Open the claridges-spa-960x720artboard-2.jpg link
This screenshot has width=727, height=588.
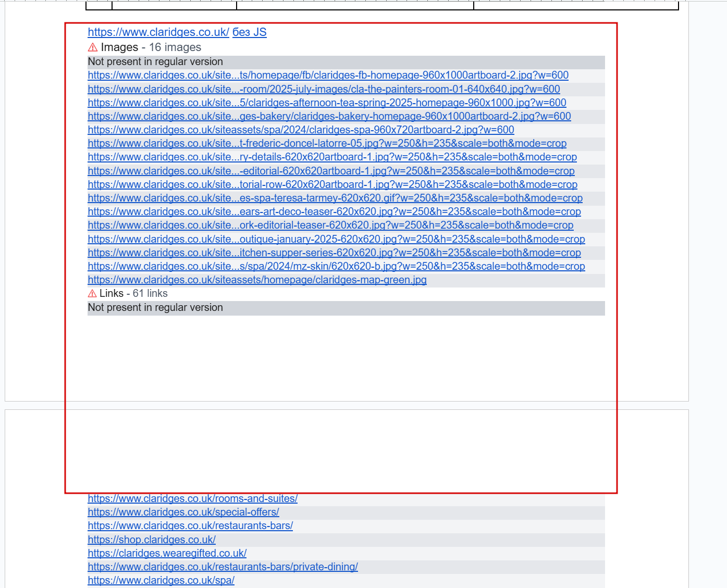pyautogui.click(x=301, y=130)
